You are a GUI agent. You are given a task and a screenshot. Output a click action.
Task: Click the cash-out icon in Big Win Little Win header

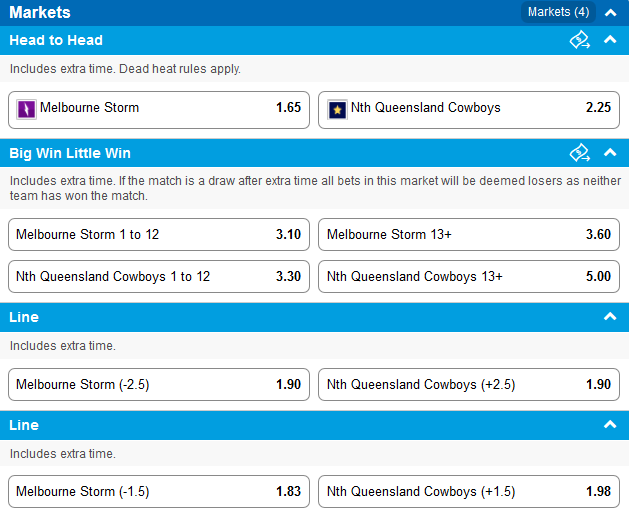pyautogui.click(x=580, y=153)
